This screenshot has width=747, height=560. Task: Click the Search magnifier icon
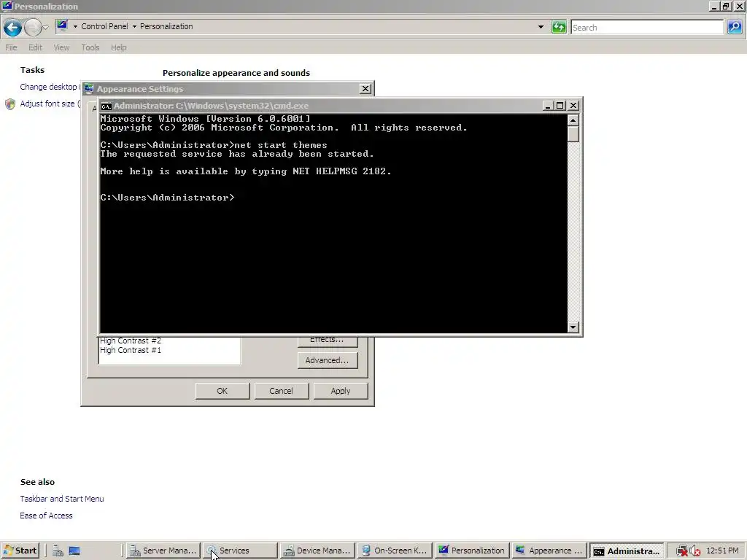tap(735, 28)
